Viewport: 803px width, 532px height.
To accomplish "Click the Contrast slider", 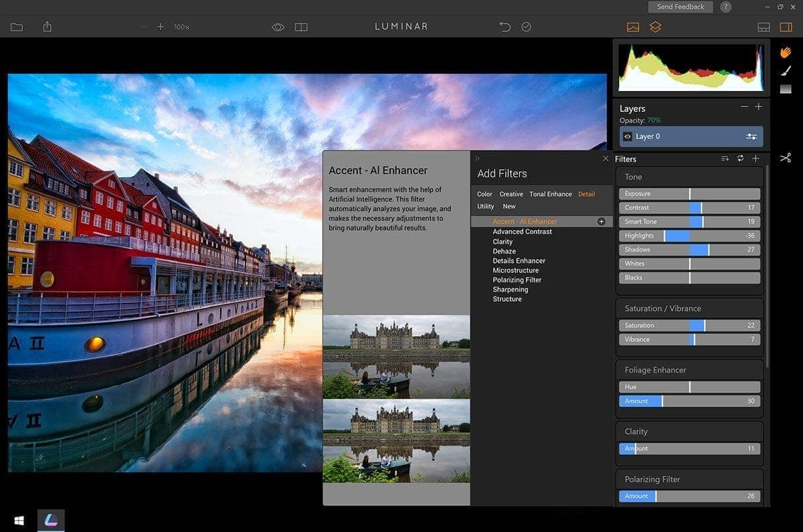I will coord(689,208).
